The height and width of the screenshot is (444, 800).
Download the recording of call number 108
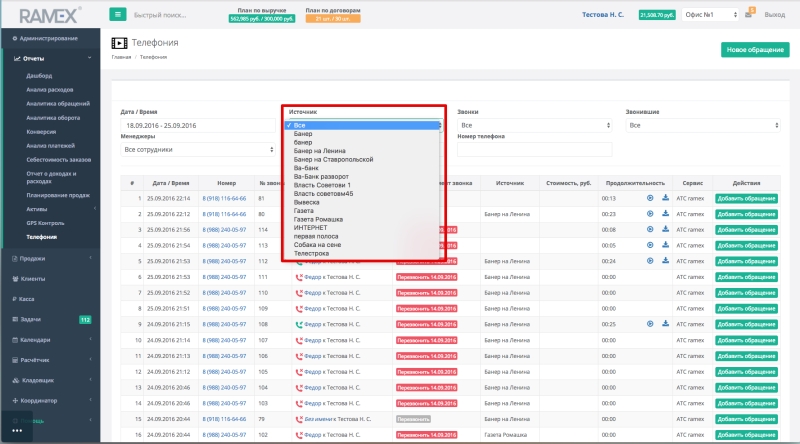[x=665, y=324]
